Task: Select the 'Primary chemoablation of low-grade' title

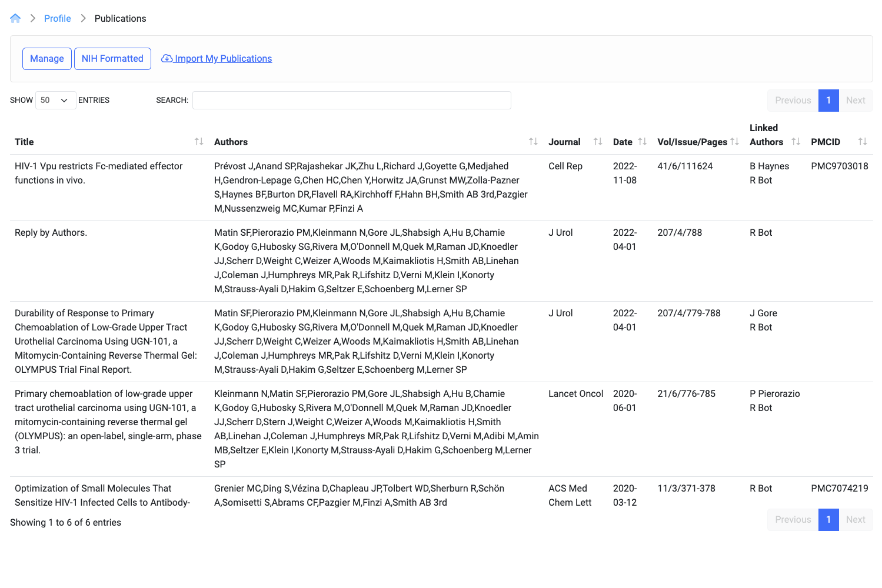Action: (x=108, y=422)
